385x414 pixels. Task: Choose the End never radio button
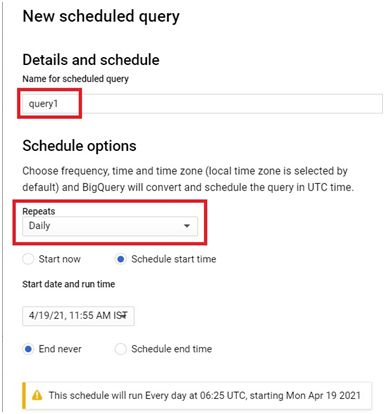click(28, 349)
